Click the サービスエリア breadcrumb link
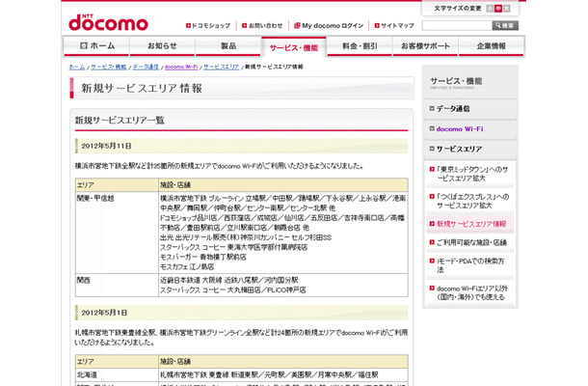This screenshot has width=588, height=386. click(x=222, y=67)
